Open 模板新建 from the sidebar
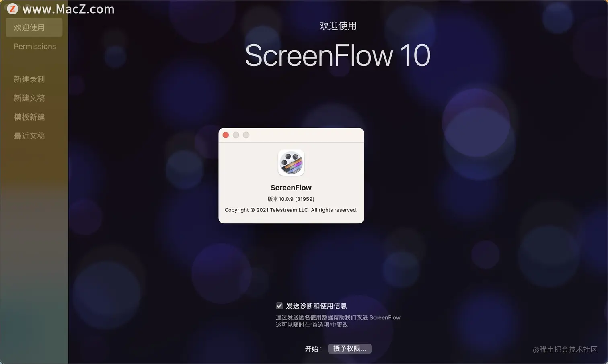 (29, 117)
